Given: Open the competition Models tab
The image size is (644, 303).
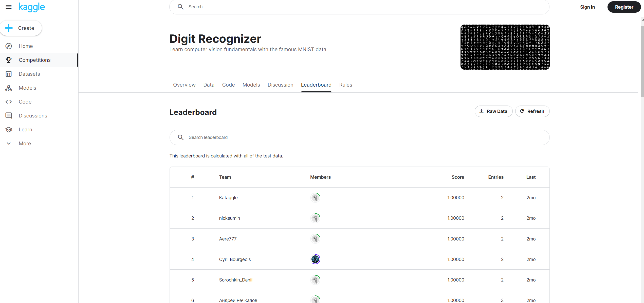Looking at the screenshot, I should click(x=251, y=85).
